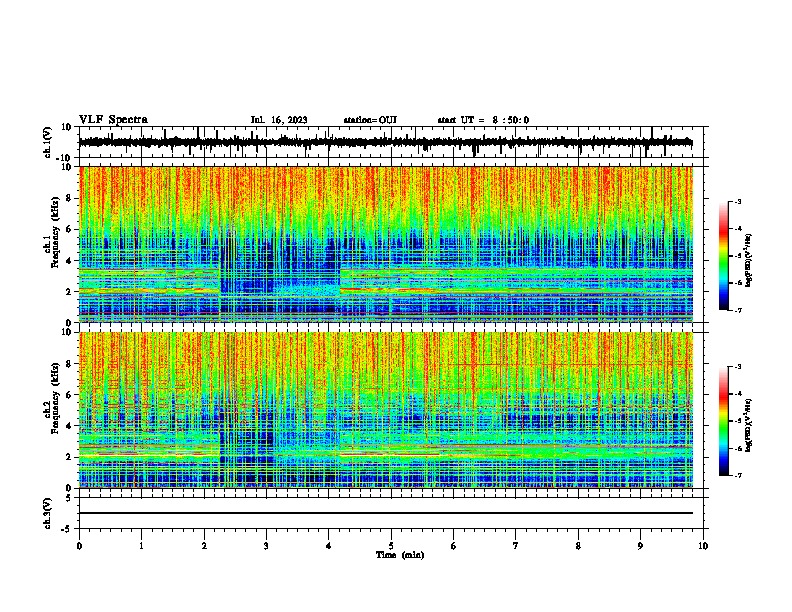Click the time axis tick label "5"
This screenshot has height=612, width=792.
[391, 546]
